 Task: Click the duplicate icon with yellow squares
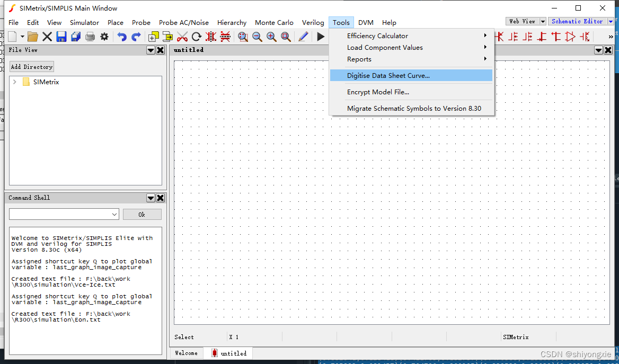pos(153,37)
